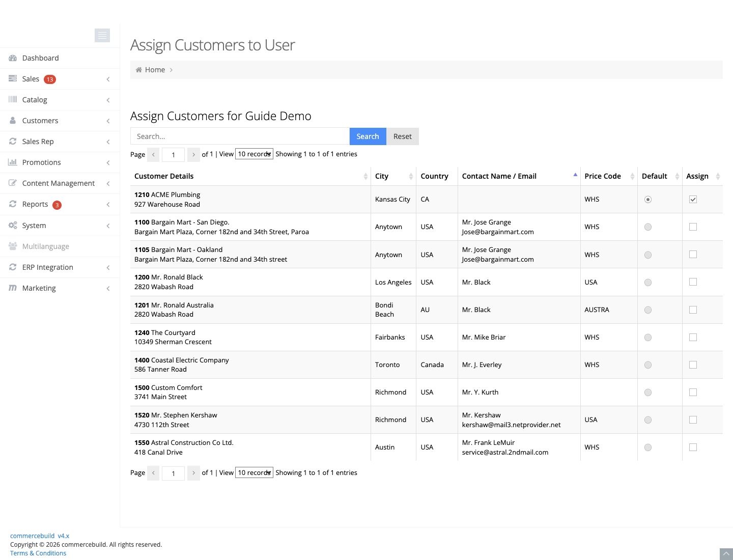The image size is (733, 560).
Task: Click the Sales card icon in sidebar
Action: pos(13,79)
